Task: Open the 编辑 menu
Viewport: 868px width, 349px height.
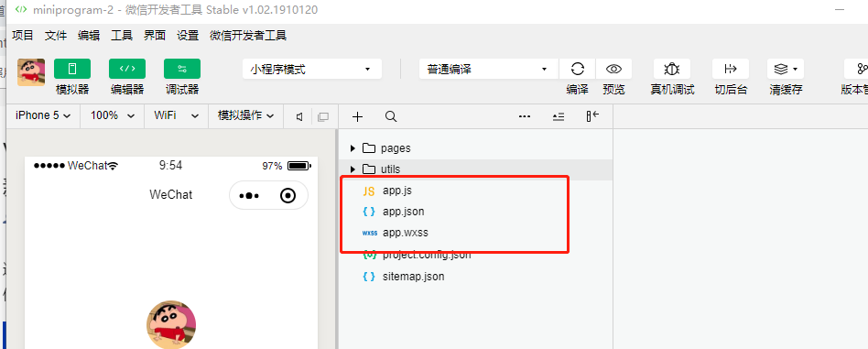Action: click(89, 36)
